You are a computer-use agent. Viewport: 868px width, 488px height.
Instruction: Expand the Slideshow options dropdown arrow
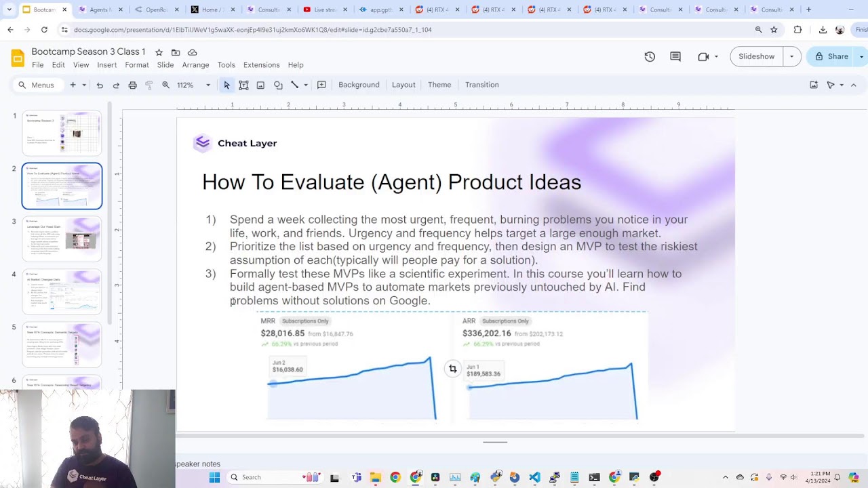click(791, 56)
